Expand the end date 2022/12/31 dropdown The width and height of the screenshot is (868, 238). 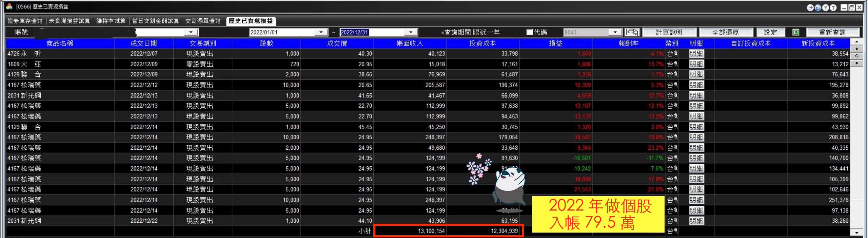tap(411, 32)
